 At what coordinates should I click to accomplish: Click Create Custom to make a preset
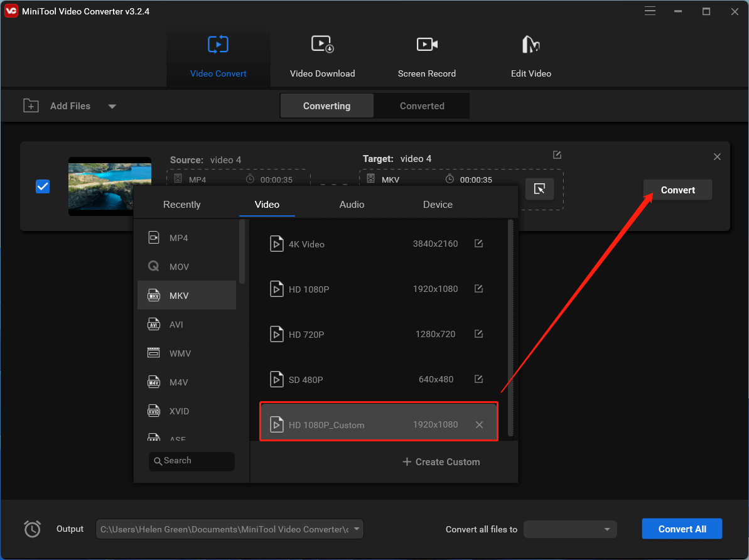click(x=441, y=461)
